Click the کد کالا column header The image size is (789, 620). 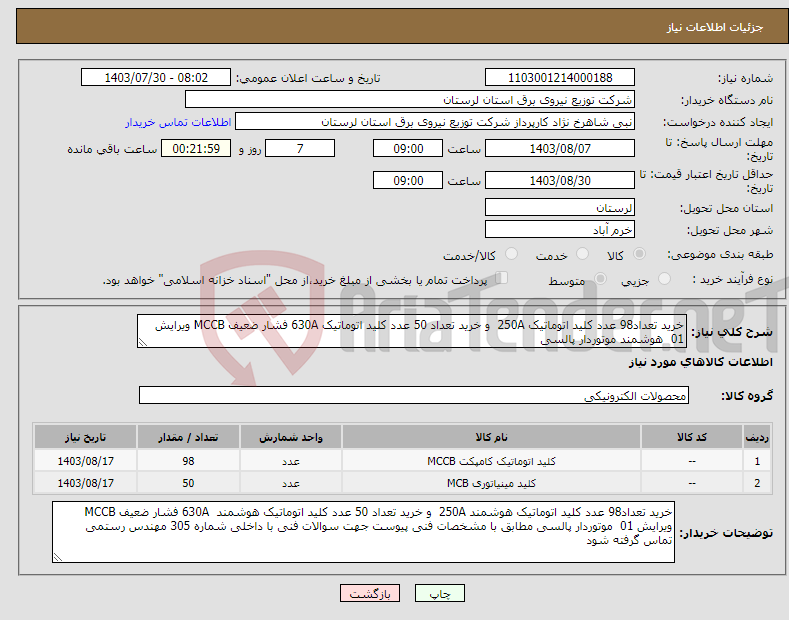point(692,437)
